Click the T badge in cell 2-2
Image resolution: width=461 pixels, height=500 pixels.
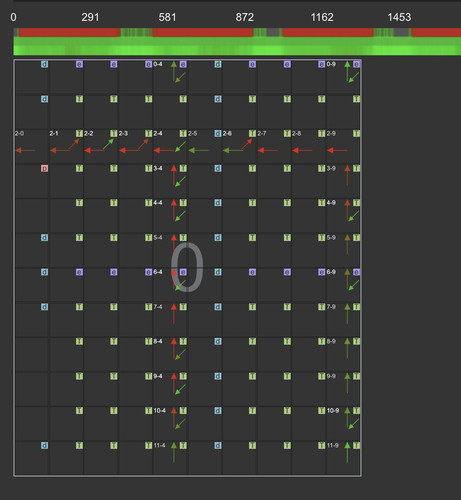(x=114, y=133)
